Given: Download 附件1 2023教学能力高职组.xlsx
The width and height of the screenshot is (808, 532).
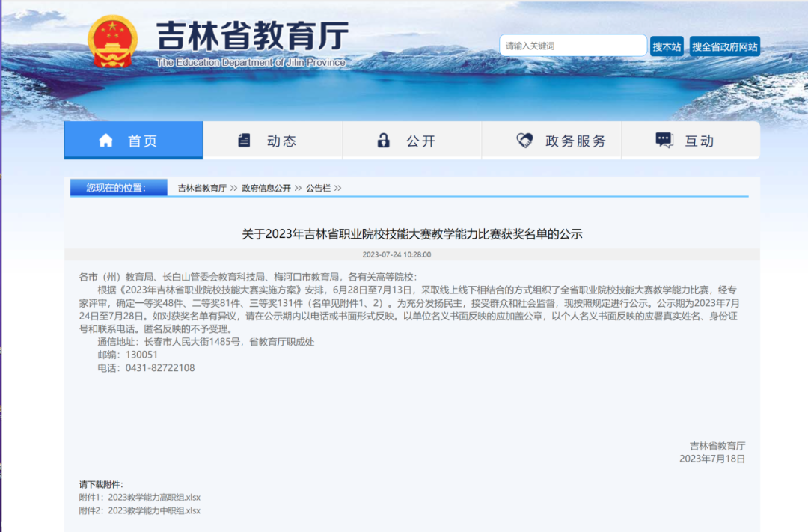Looking at the screenshot, I should coord(140,497).
